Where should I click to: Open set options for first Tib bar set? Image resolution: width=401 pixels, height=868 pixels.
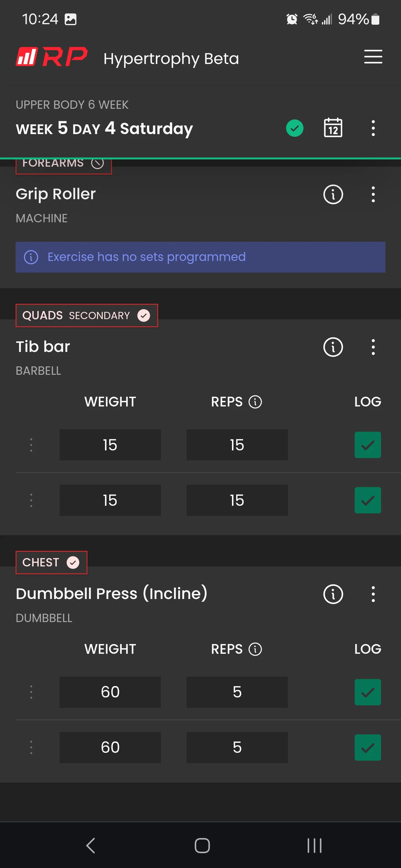click(x=31, y=445)
